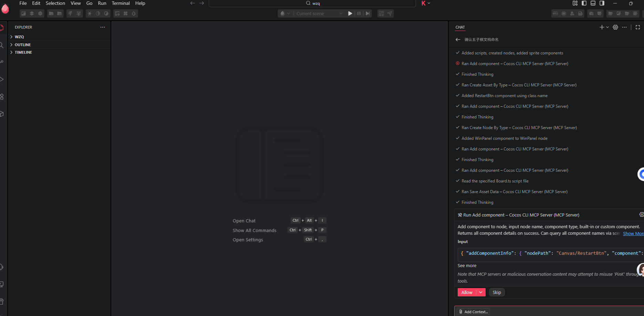The width and height of the screenshot is (644, 316).
Task: Pause the scene preview
Action: pos(359,13)
